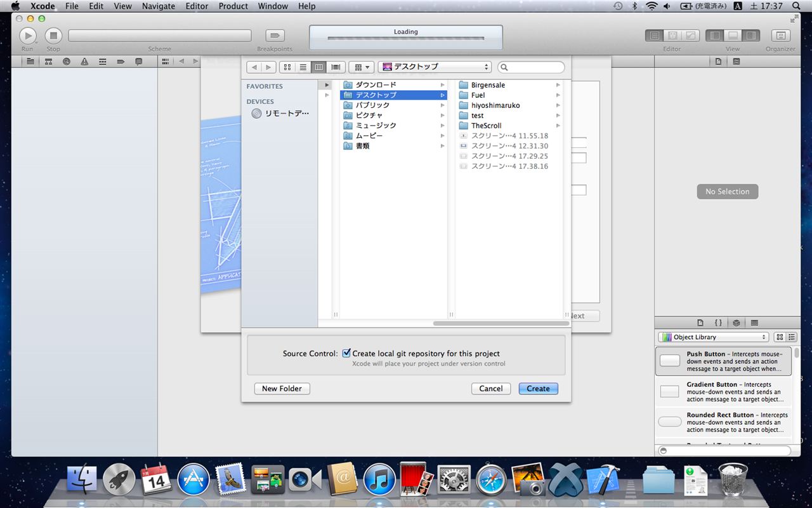Click the save dialog search field
Screen dimensions: 812x508
pos(531,67)
